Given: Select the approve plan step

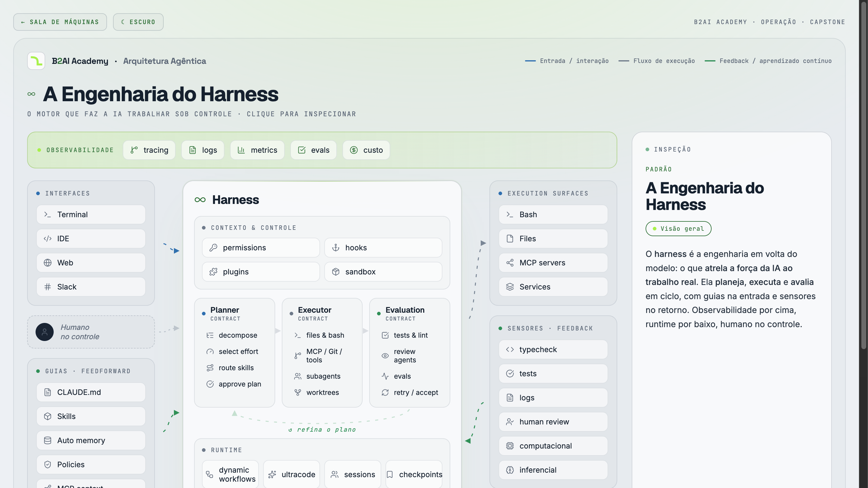Looking at the screenshot, I should 234,384.
